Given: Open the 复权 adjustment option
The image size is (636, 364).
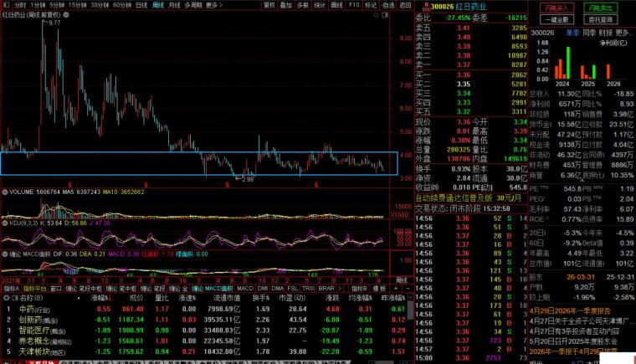Looking at the screenshot, I should click(269, 5).
